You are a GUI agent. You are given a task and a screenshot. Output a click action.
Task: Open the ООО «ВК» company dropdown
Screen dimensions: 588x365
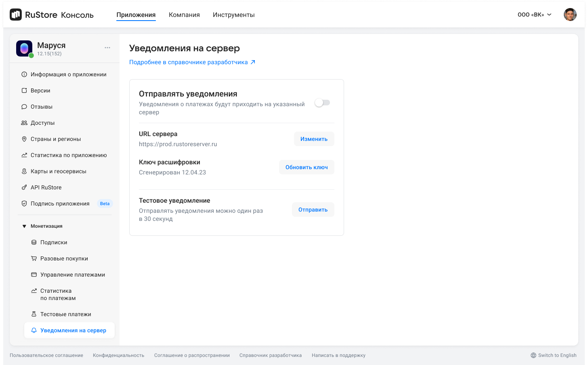point(534,15)
